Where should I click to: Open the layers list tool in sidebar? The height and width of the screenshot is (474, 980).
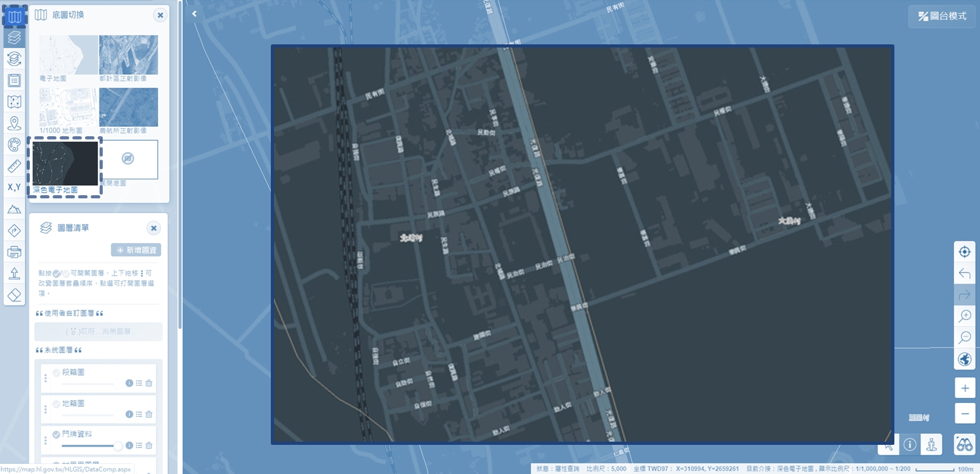pyautogui.click(x=14, y=37)
